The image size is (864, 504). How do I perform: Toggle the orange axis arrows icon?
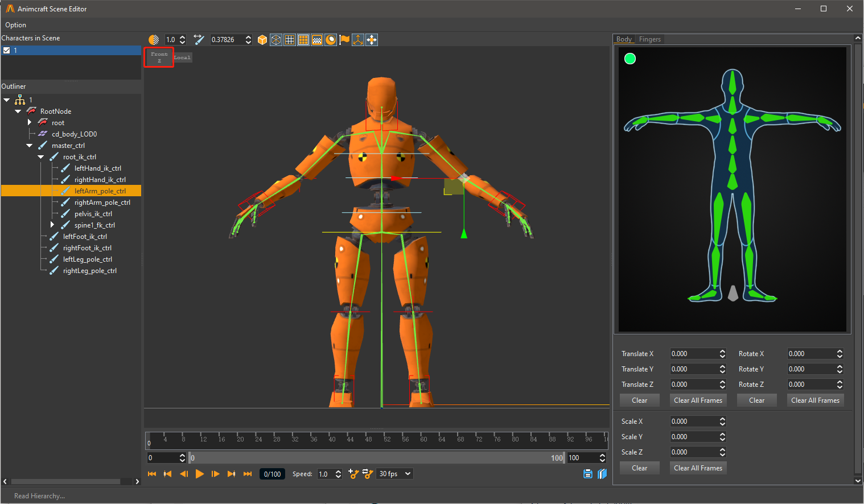(358, 40)
